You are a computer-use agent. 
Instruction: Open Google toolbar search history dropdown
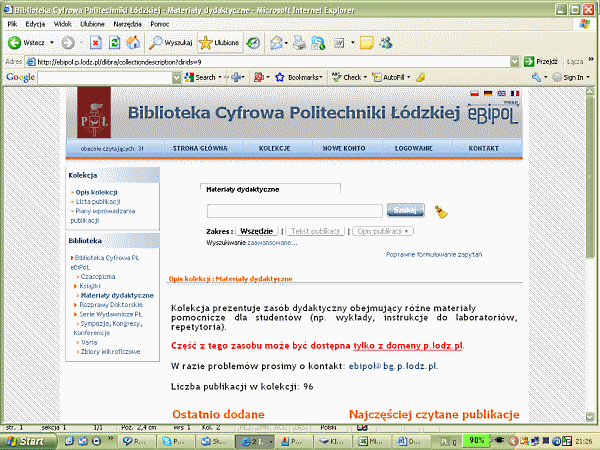(x=176, y=78)
